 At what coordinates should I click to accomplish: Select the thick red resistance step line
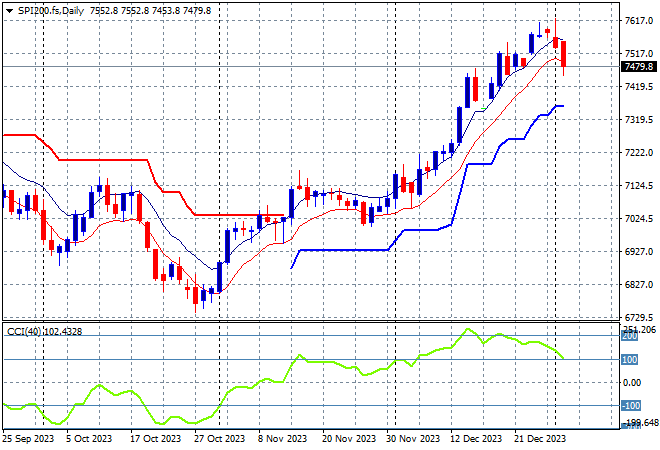click(100, 159)
